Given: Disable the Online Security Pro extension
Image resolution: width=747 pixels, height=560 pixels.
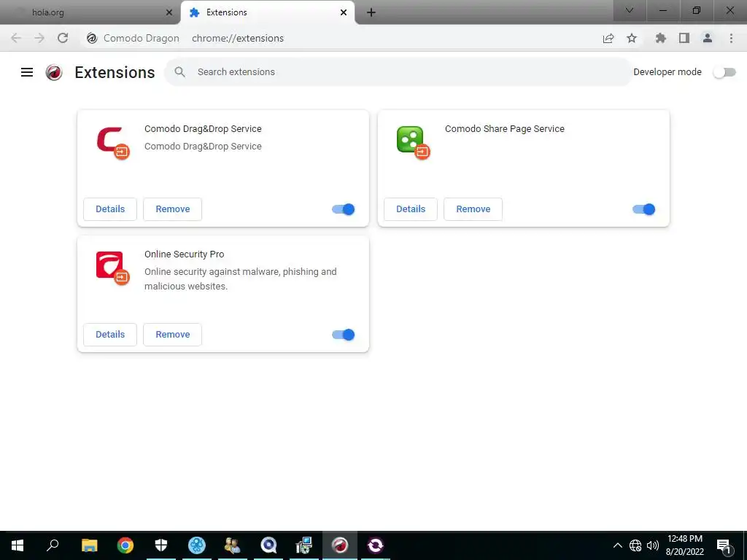Looking at the screenshot, I should pos(344,335).
